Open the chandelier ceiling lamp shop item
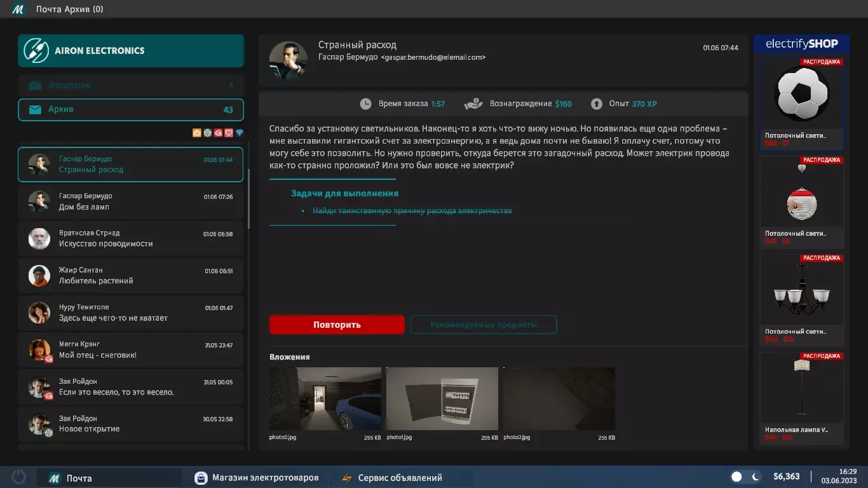Image resolution: width=868 pixels, height=488 pixels. click(802, 300)
